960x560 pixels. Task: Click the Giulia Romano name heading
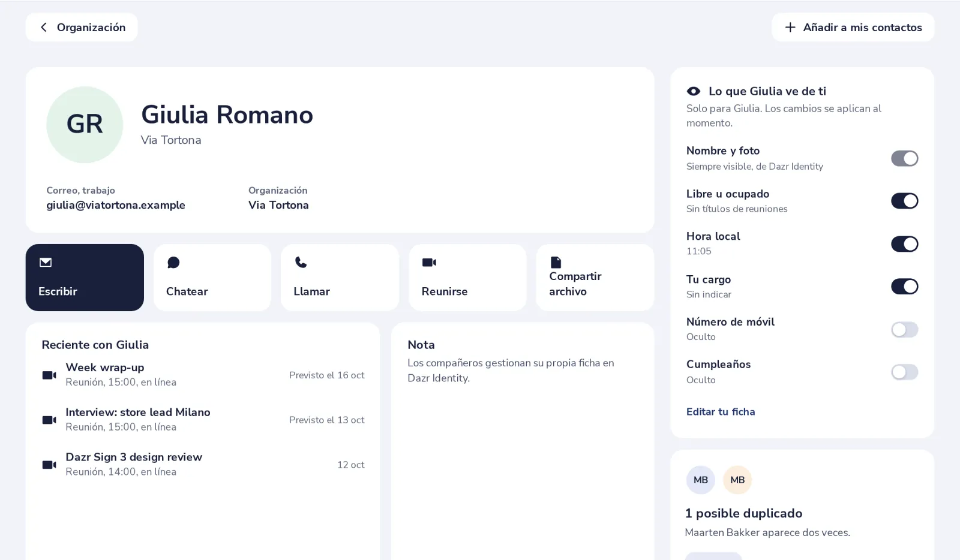point(227,115)
